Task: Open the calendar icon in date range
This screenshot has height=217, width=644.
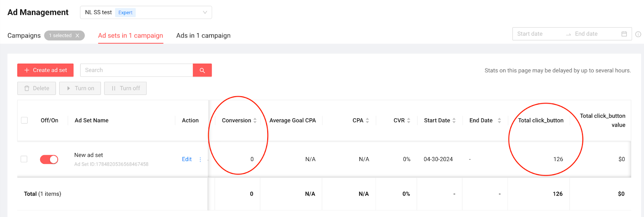Action: point(624,34)
